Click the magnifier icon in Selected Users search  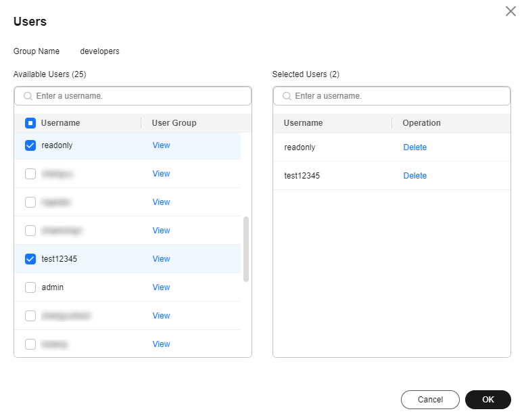pos(287,96)
